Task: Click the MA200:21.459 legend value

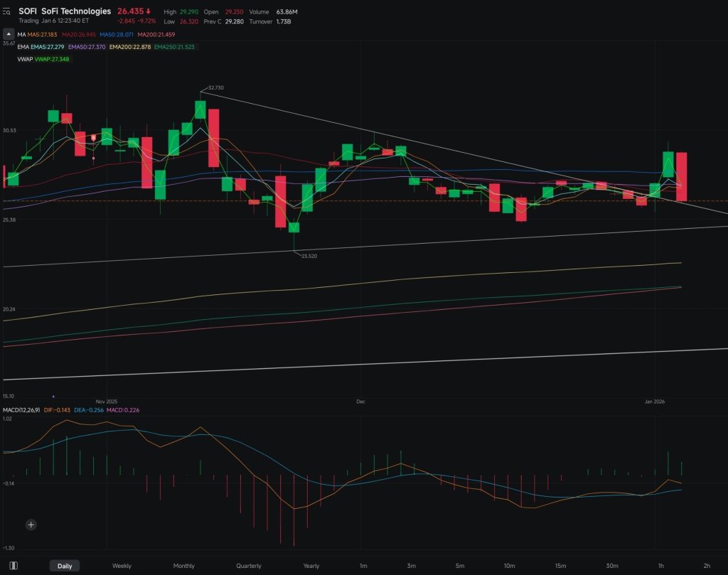Action: pyautogui.click(x=156, y=35)
